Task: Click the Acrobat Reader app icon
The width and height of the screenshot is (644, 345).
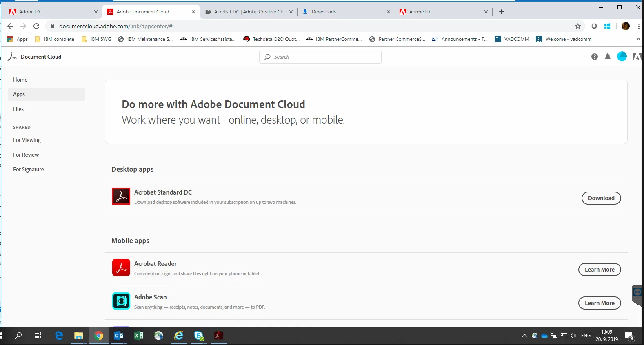Action: tap(121, 268)
